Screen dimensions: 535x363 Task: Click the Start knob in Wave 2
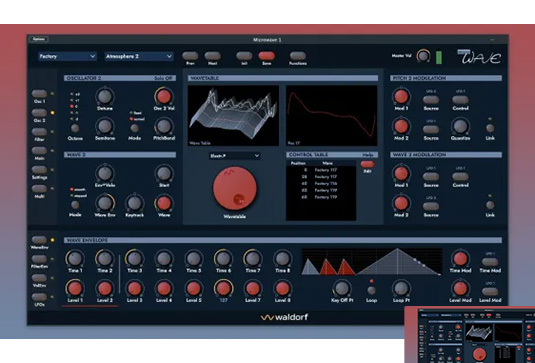[x=164, y=173]
